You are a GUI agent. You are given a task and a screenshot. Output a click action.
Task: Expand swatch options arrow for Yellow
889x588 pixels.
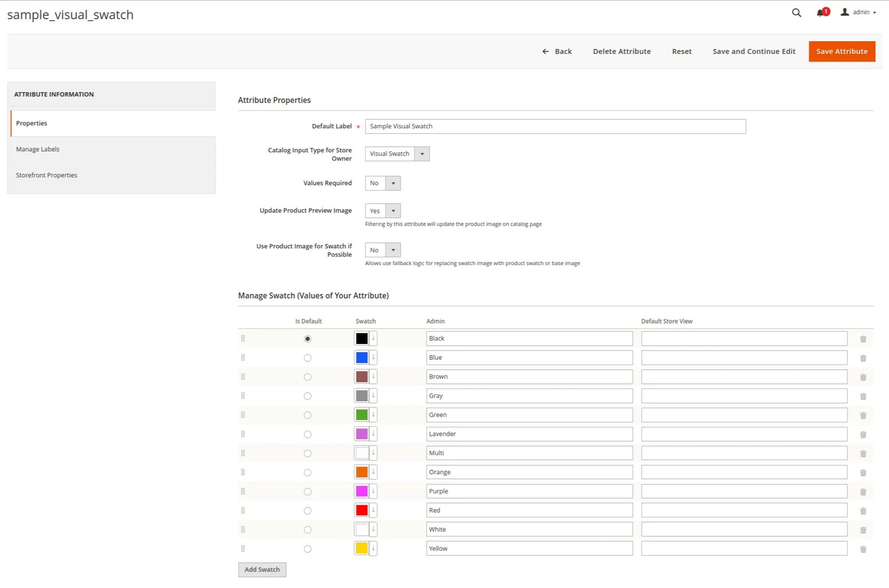[x=373, y=549]
